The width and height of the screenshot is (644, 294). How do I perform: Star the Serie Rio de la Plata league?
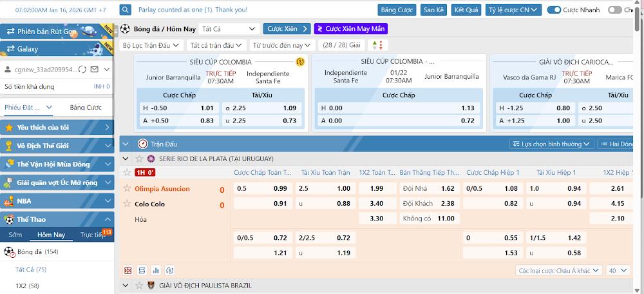click(x=140, y=159)
